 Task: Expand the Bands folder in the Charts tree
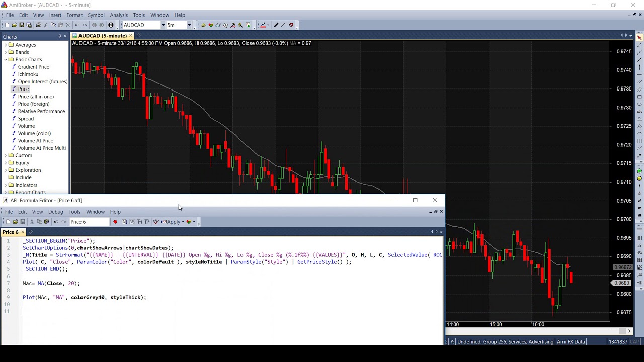(6, 52)
